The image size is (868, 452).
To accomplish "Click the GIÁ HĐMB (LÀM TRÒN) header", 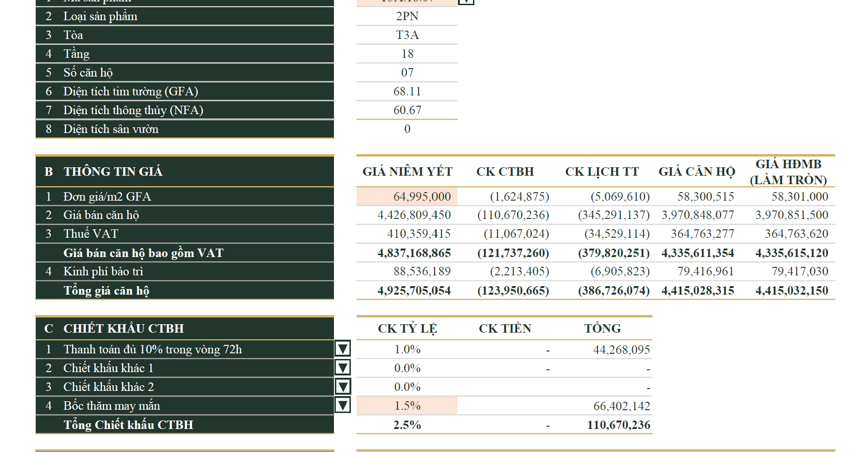I will point(788,172).
